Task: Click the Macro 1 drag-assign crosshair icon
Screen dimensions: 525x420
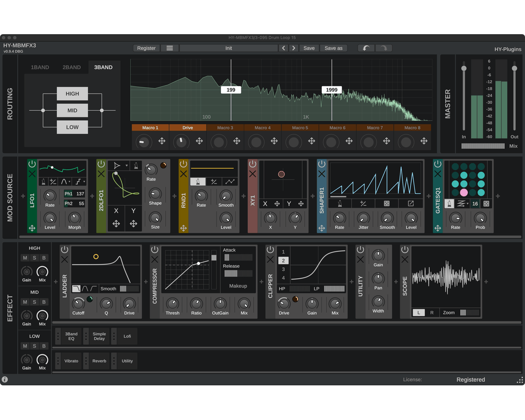Action: pyautogui.click(x=162, y=141)
